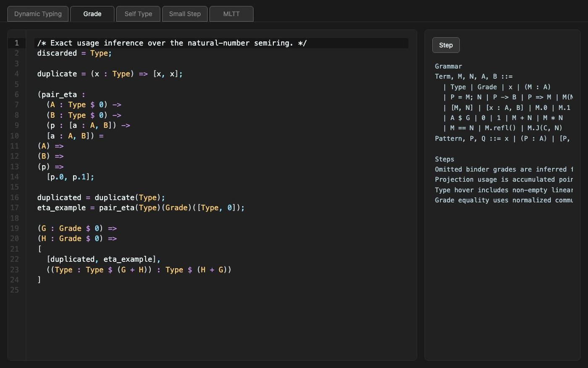
Task: Switch to the MLTT tab
Action: (x=231, y=14)
